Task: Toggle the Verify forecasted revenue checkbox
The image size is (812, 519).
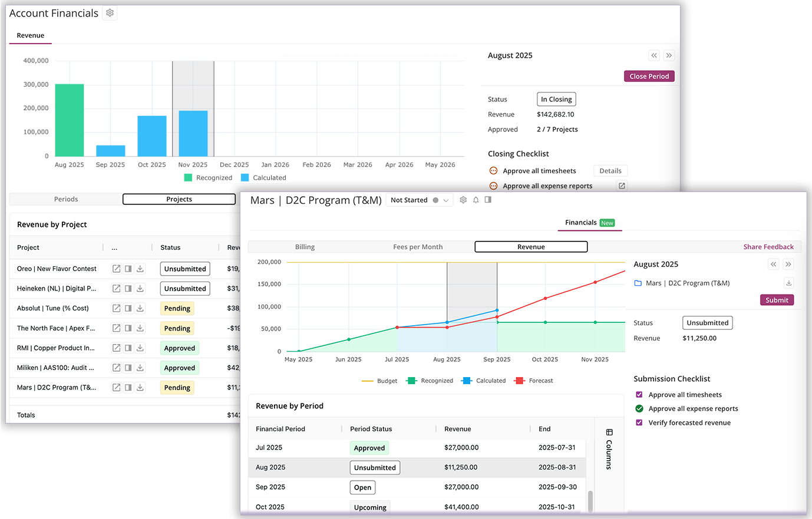Action: click(x=639, y=422)
